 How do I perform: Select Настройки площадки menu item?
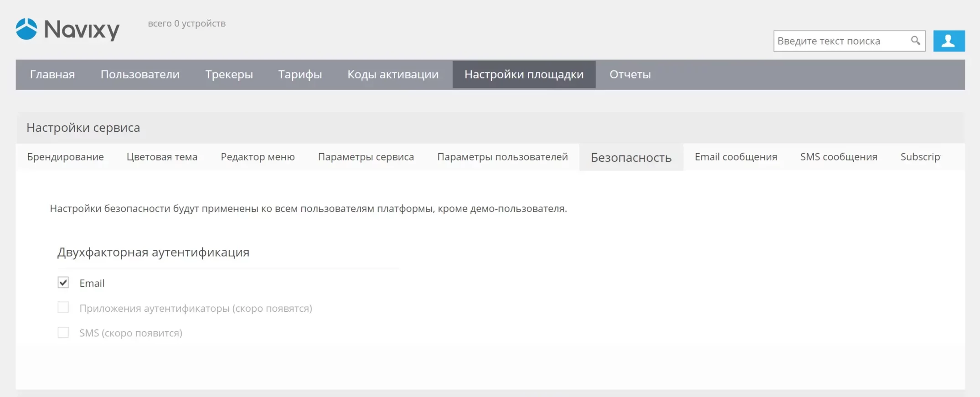(x=524, y=74)
